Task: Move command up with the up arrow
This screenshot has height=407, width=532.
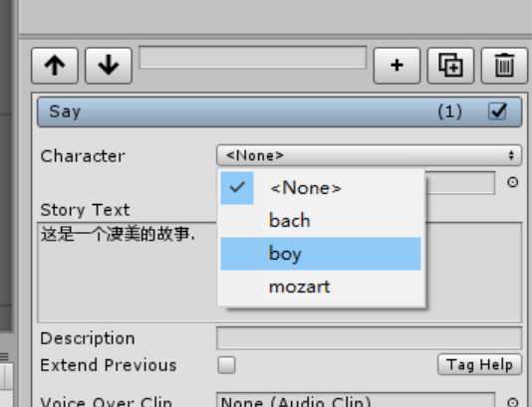Action: click(x=55, y=66)
